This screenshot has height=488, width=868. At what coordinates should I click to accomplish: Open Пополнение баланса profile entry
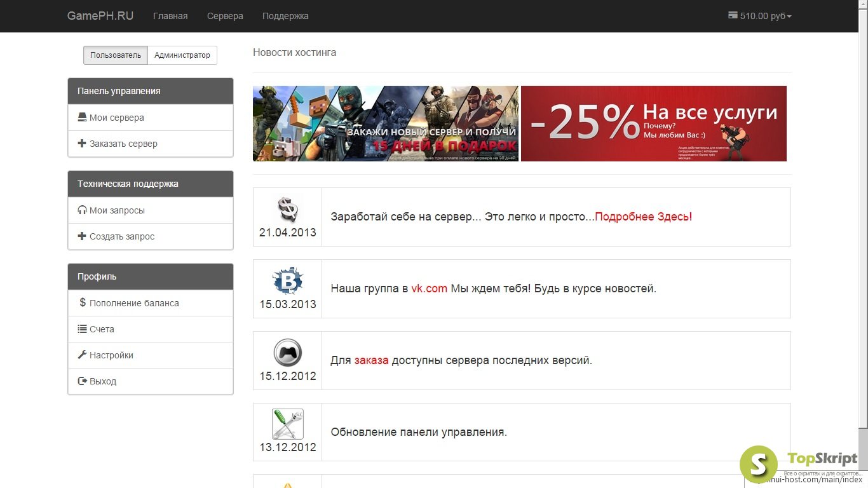pos(151,303)
